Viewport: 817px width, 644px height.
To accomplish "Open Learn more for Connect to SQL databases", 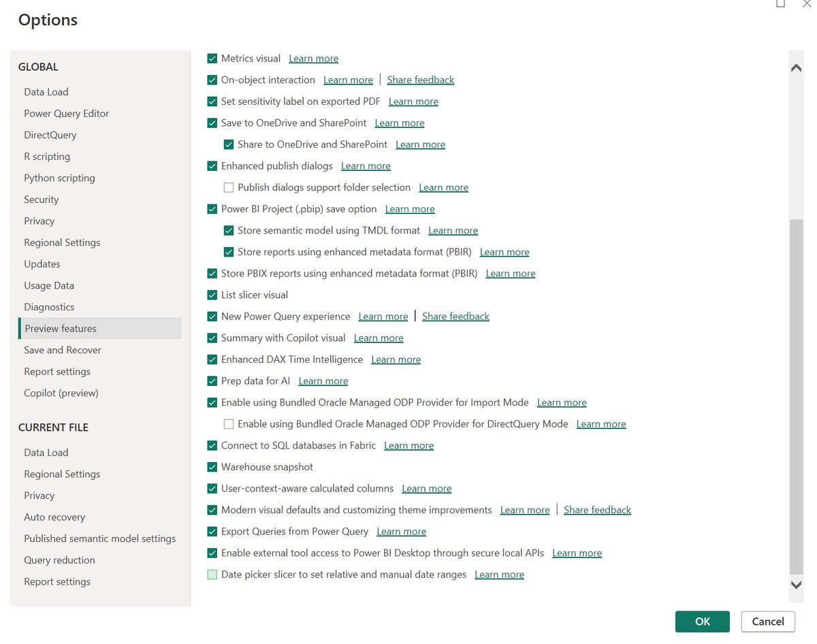I will [x=408, y=445].
